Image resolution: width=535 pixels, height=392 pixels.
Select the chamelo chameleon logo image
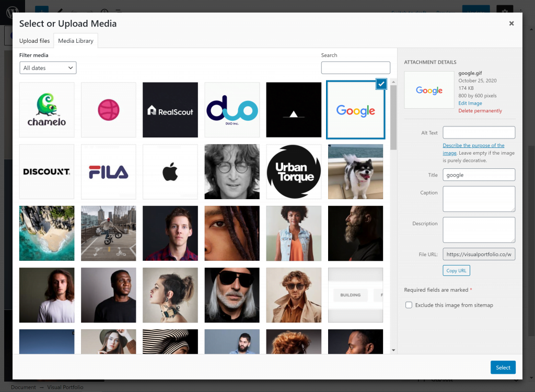click(x=46, y=110)
